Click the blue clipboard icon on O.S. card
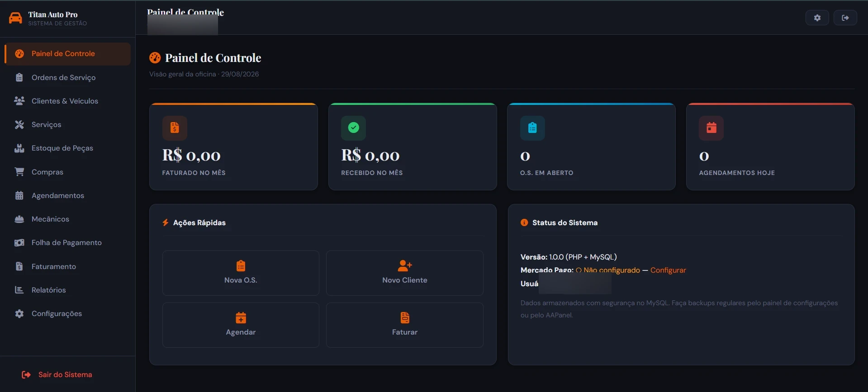Screen dimensions: 868x392 532,128
